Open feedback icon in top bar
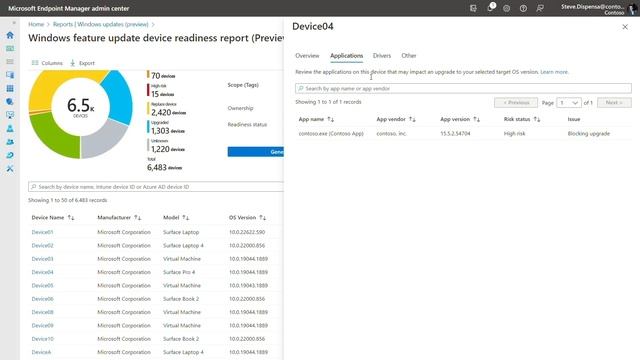 tap(540, 8)
